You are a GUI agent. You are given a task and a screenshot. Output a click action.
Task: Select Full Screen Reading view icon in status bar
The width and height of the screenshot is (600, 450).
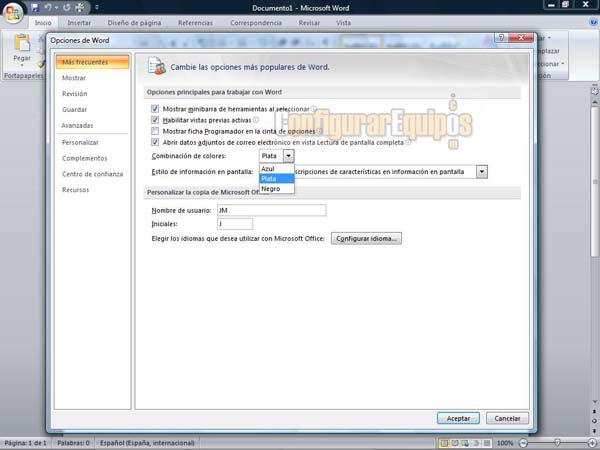point(455,443)
